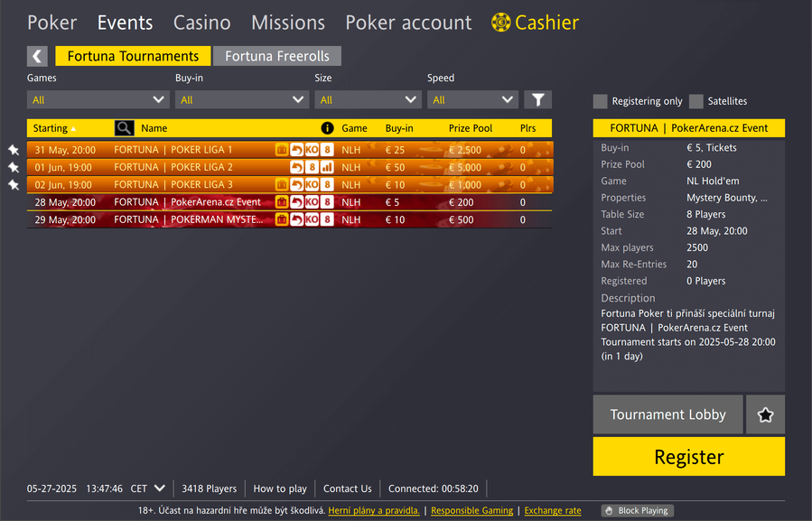Viewport: 812px width, 521px height.
Task: Click 8-player icon on POKER LIGA 3 row
Action: [327, 184]
